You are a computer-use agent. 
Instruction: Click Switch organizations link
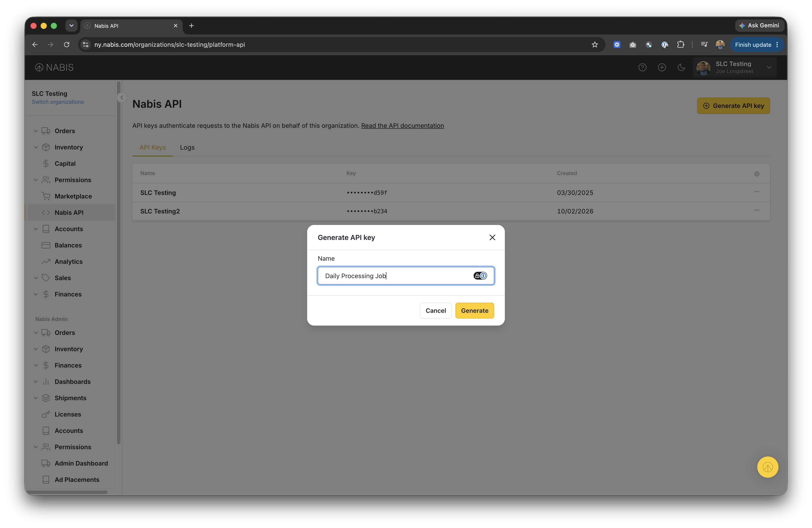coord(58,102)
